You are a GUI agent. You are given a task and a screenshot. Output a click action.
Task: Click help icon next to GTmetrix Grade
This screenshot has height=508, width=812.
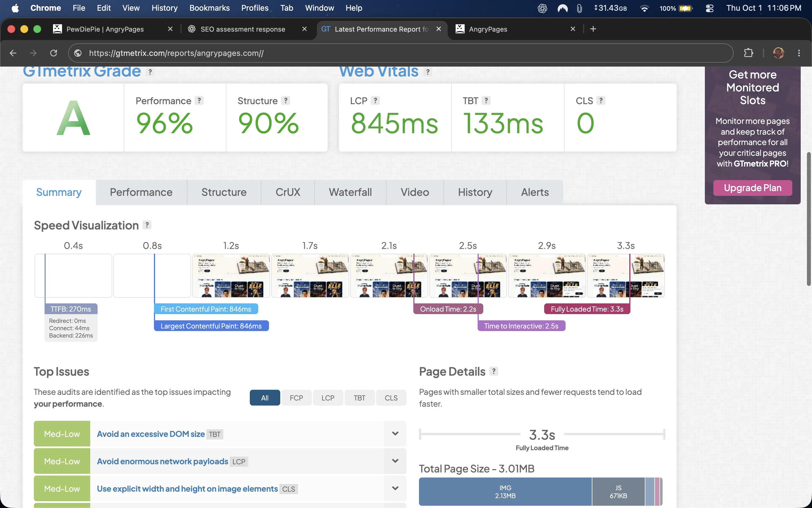[150, 72]
